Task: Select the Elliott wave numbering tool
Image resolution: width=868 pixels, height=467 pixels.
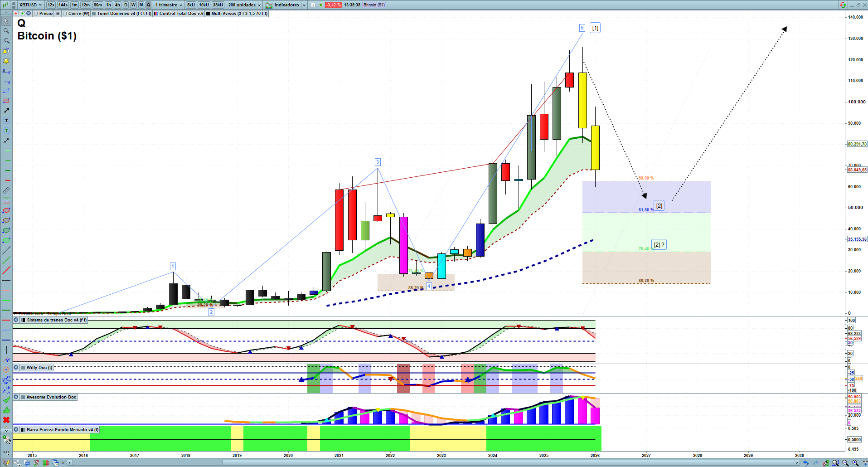Action: [x=6, y=380]
